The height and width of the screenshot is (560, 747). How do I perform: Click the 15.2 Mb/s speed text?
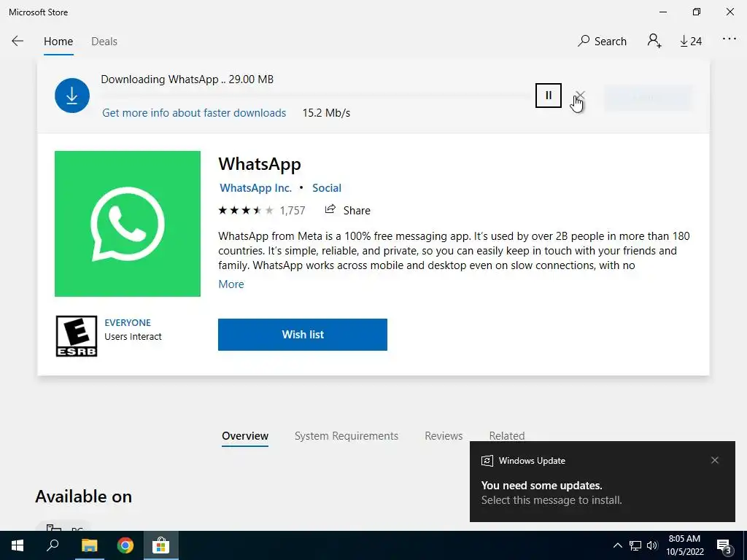click(x=326, y=113)
